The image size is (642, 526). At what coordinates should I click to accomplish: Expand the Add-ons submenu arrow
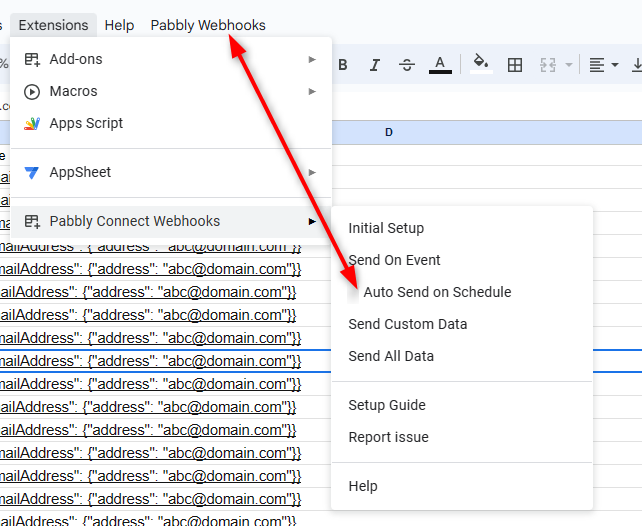312,59
